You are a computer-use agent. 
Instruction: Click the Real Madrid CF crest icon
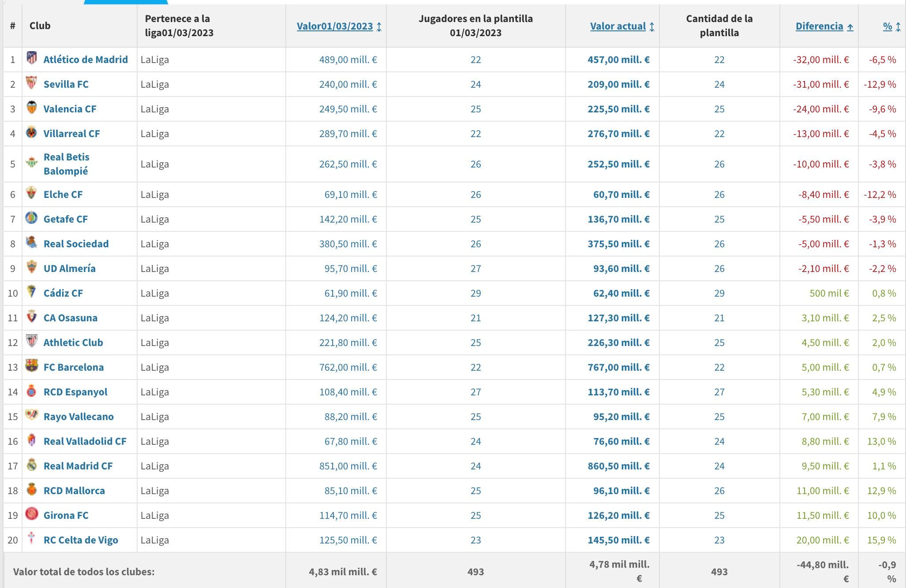(31, 465)
